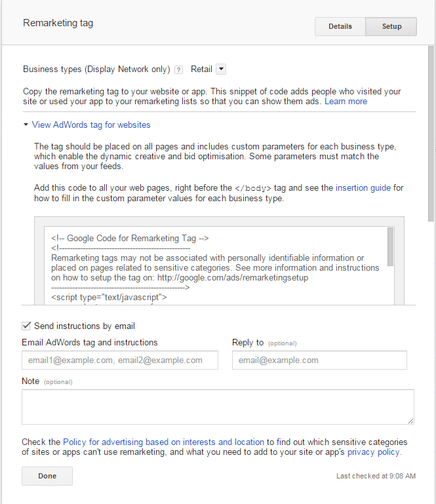This screenshot has width=436, height=504.
Task: Grab the Note box resize handle
Action: 410,421
